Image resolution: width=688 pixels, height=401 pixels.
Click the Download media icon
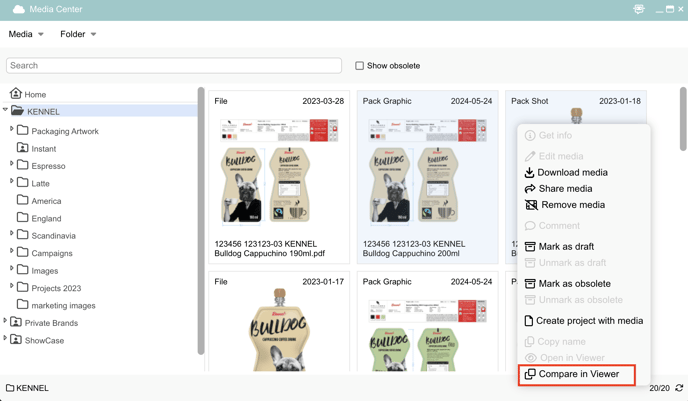530,172
